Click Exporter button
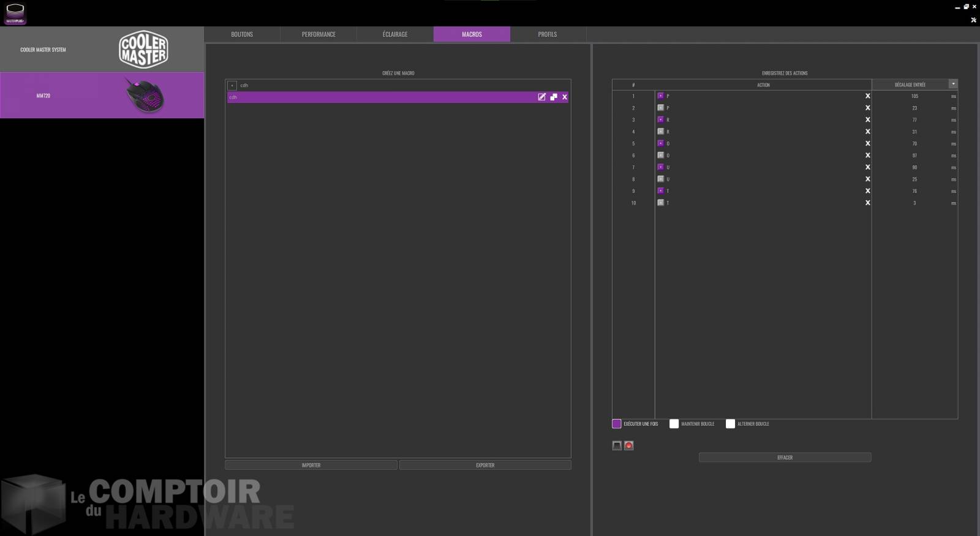The height and width of the screenshot is (536, 980). click(485, 465)
